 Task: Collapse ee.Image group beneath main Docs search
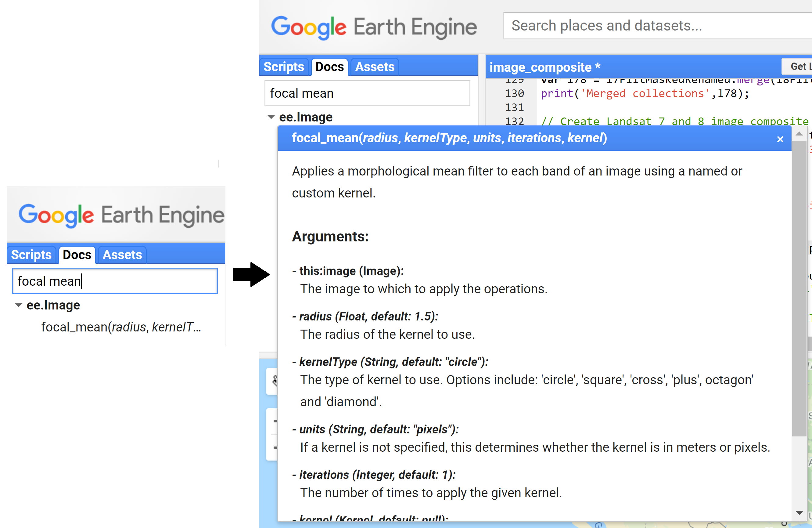click(x=271, y=118)
